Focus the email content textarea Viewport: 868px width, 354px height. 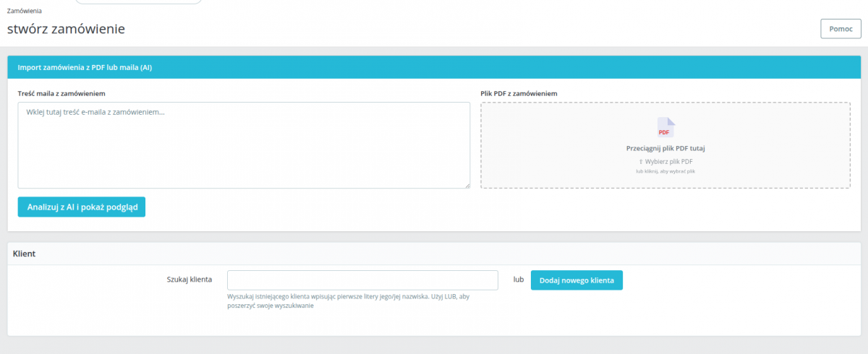click(244, 145)
